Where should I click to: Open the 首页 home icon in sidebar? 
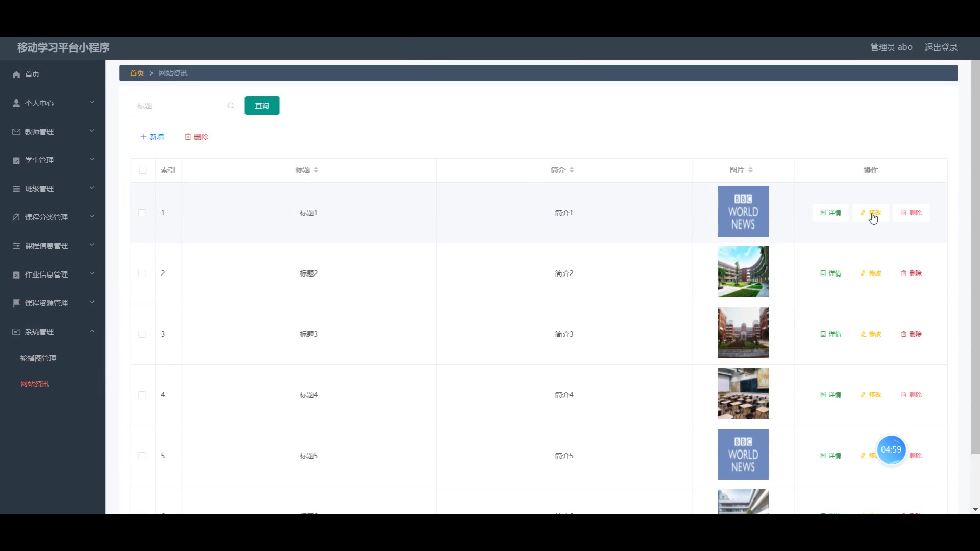[x=16, y=74]
